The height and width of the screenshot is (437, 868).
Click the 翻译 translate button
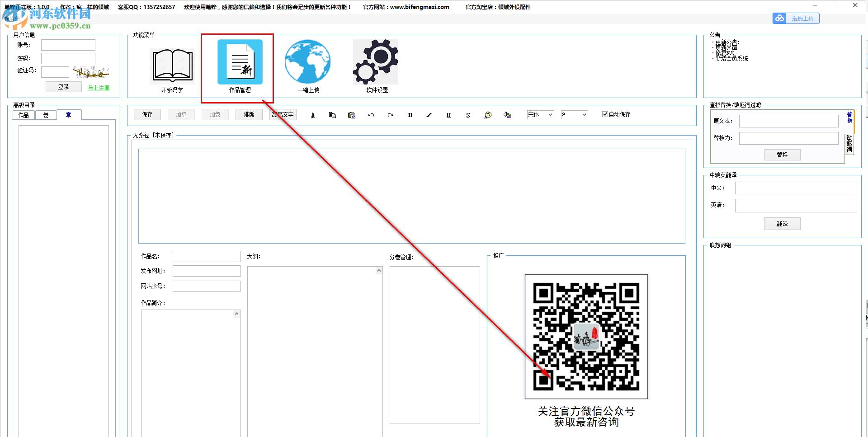pos(783,224)
